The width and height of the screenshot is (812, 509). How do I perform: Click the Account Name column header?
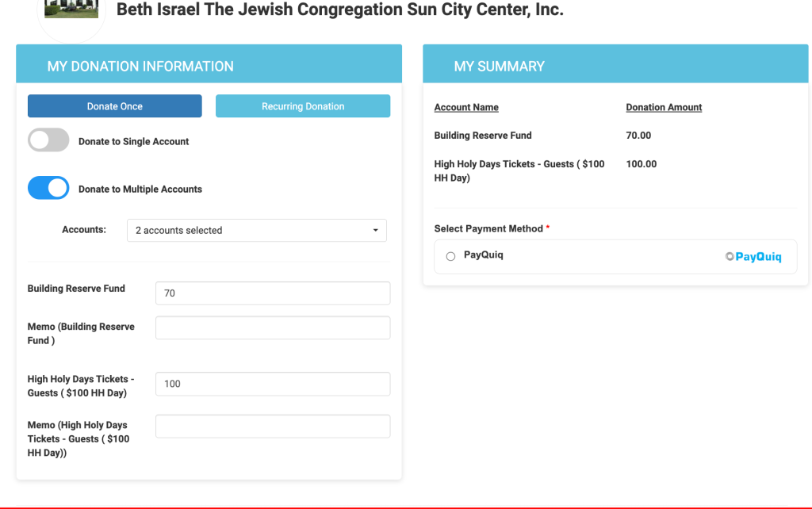[466, 108]
